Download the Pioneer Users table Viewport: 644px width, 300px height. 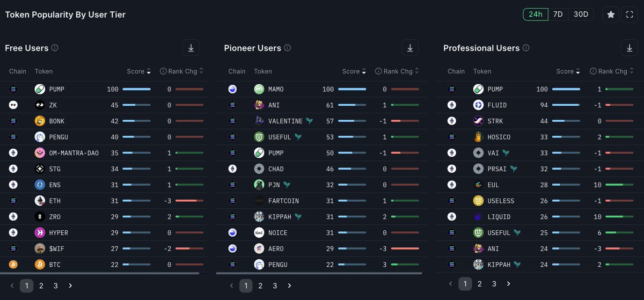(x=410, y=48)
